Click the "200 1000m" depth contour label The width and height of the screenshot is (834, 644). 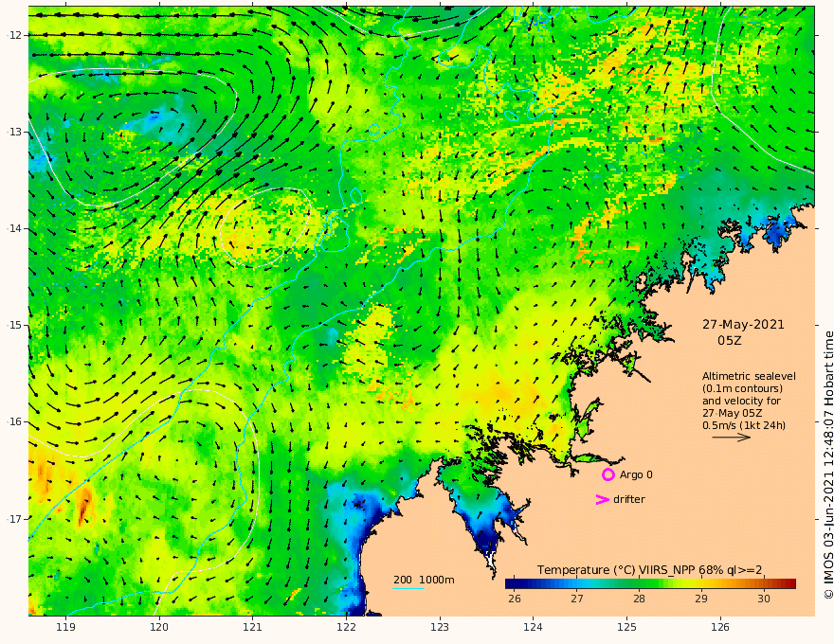424,580
